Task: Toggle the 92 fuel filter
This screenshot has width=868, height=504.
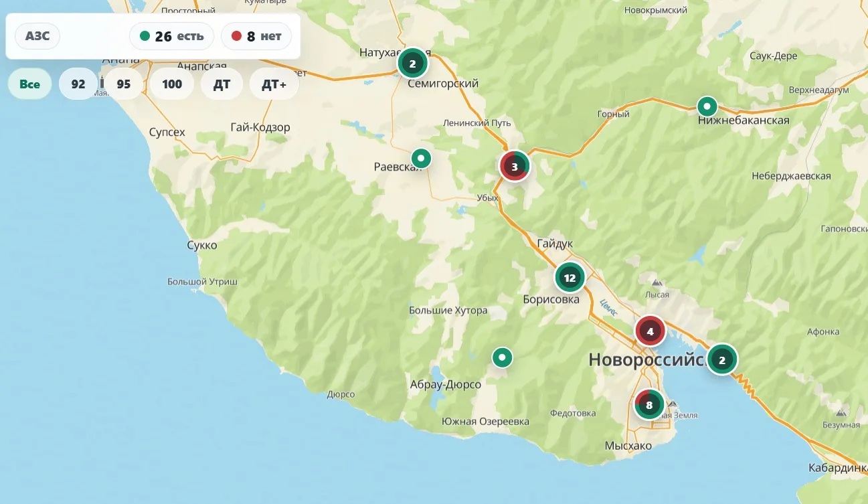Action: tap(78, 84)
